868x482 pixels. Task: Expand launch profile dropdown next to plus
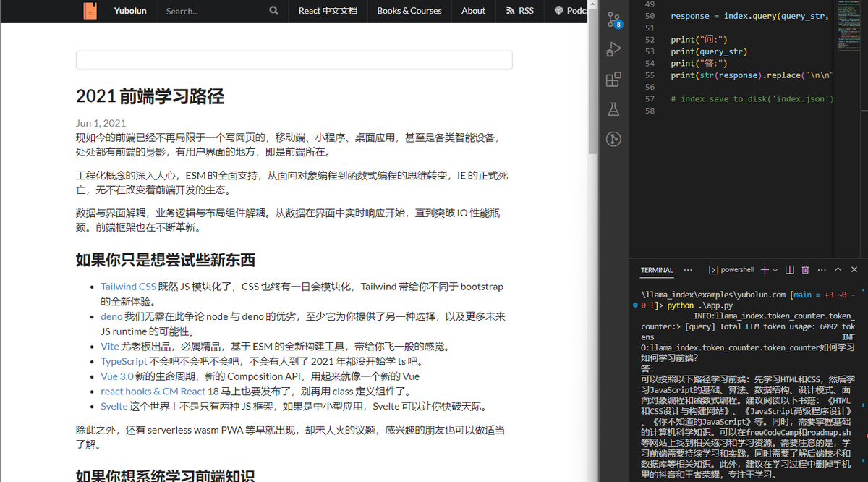775,270
